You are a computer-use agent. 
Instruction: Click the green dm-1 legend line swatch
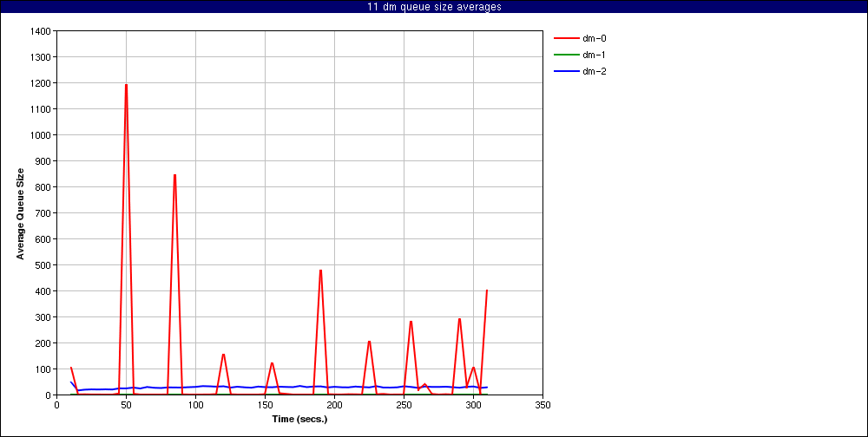(x=566, y=55)
